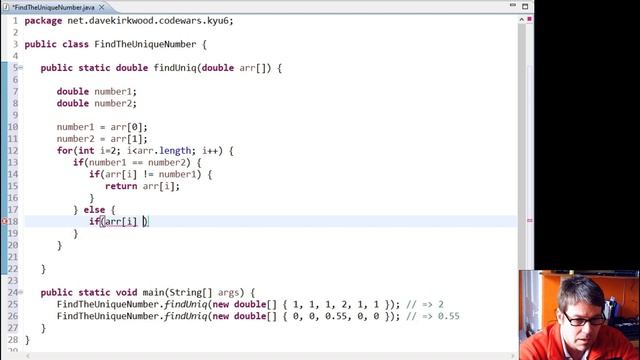This screenshot has height=360, width=640.
Task: Click the "==" comparison on line 13
Action: click(x=137, y=162)
